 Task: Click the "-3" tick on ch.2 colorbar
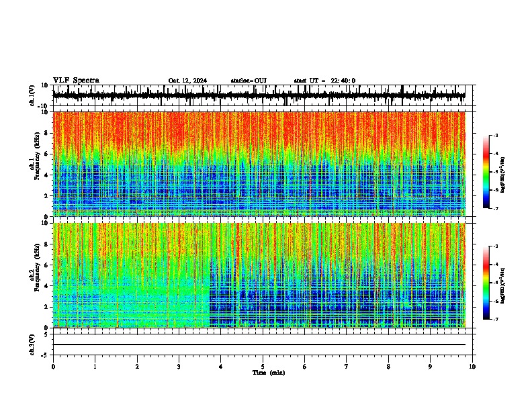(496, 246)
